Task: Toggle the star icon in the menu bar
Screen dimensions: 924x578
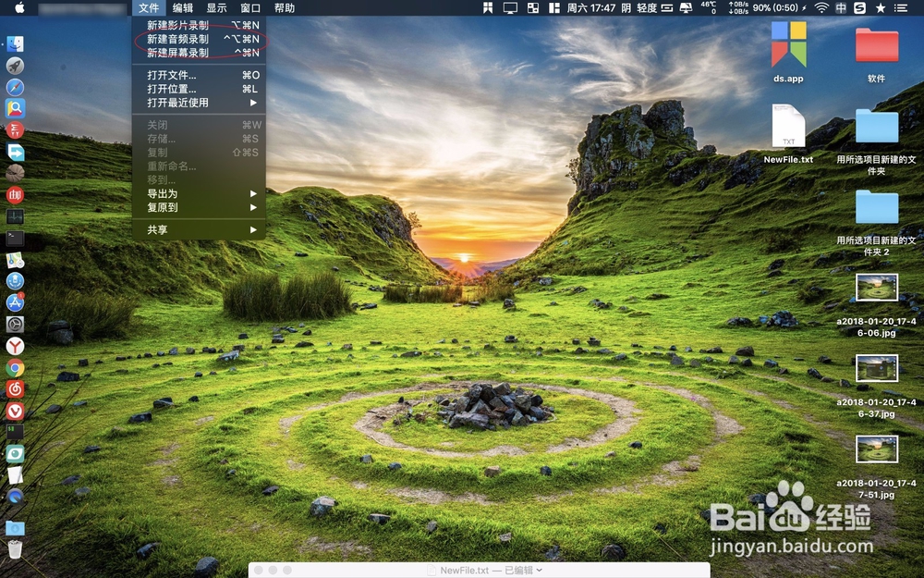Action: point(880,9)
